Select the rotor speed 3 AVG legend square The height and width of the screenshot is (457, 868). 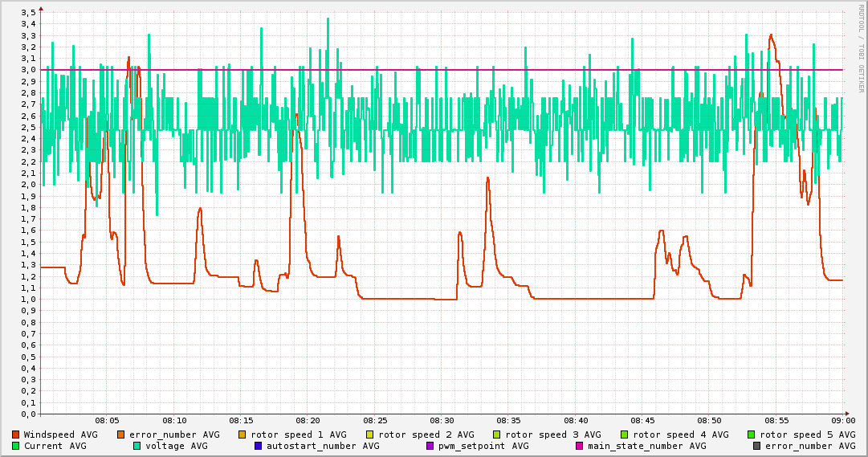tap(496, 435)
